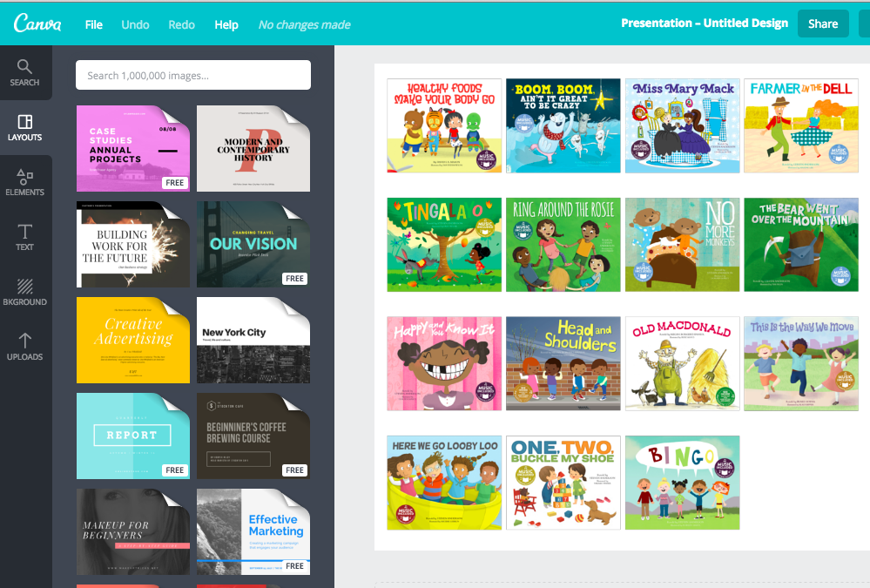The image size is (870, 588).
Task: Focus the Search 1,000,000 images field
Action: click(193, 75)
